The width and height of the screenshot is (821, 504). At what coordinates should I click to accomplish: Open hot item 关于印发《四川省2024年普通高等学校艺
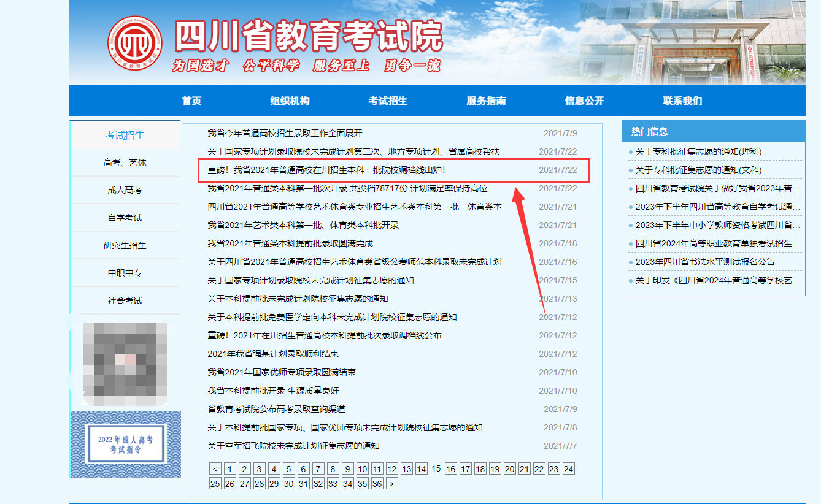718,280
